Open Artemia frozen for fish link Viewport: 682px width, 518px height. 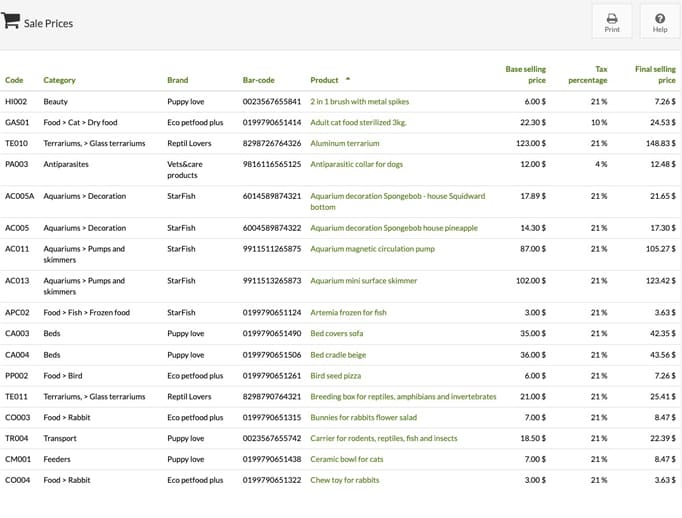coord(348,312)
